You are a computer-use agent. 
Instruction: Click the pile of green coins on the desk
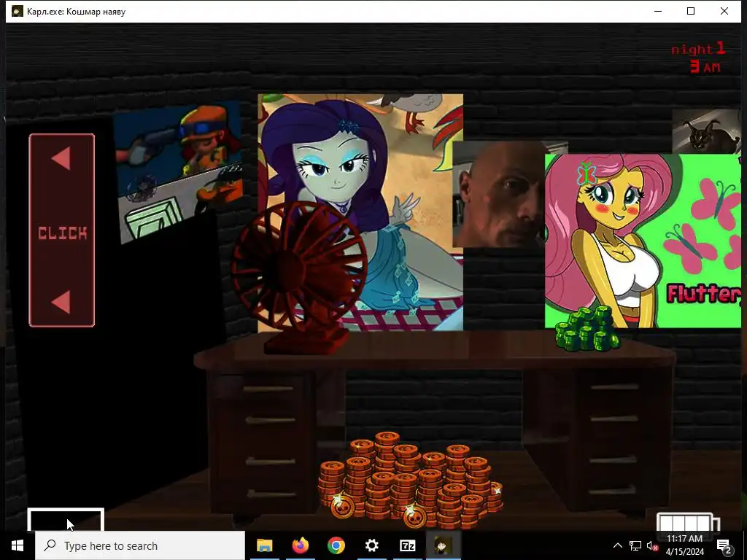pos(587,329)
